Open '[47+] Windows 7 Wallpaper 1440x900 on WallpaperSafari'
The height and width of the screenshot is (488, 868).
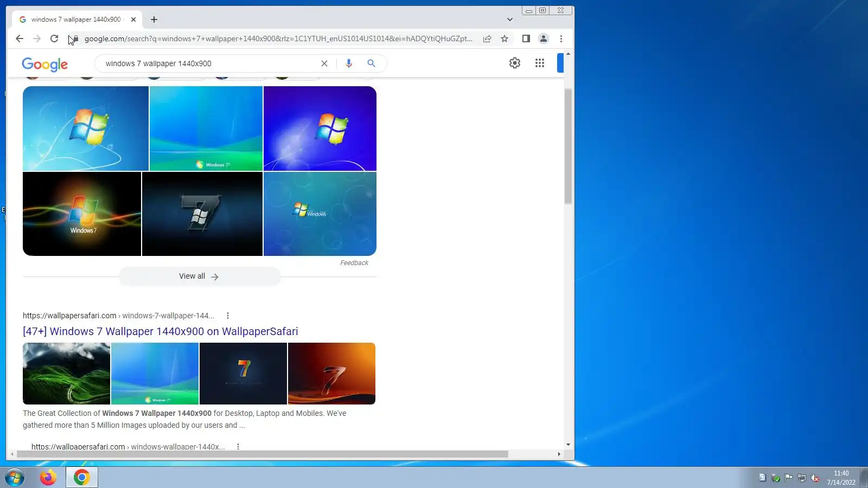tap(161, 331)
